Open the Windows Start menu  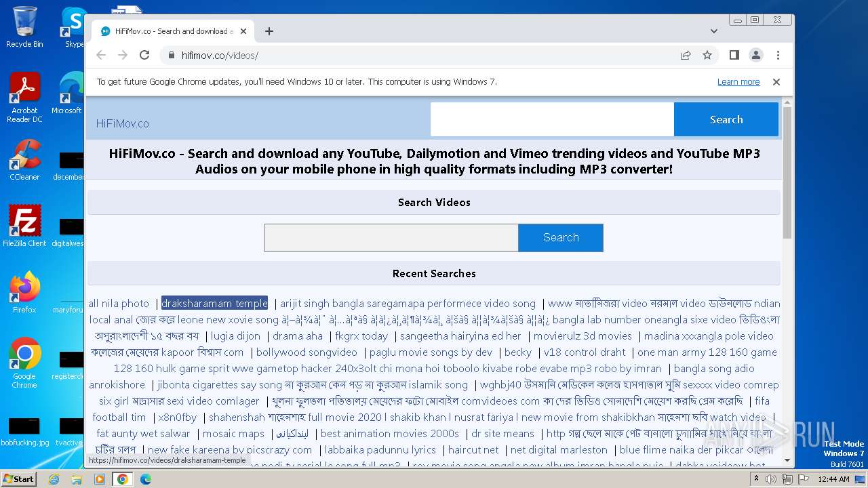click(18, 479)
